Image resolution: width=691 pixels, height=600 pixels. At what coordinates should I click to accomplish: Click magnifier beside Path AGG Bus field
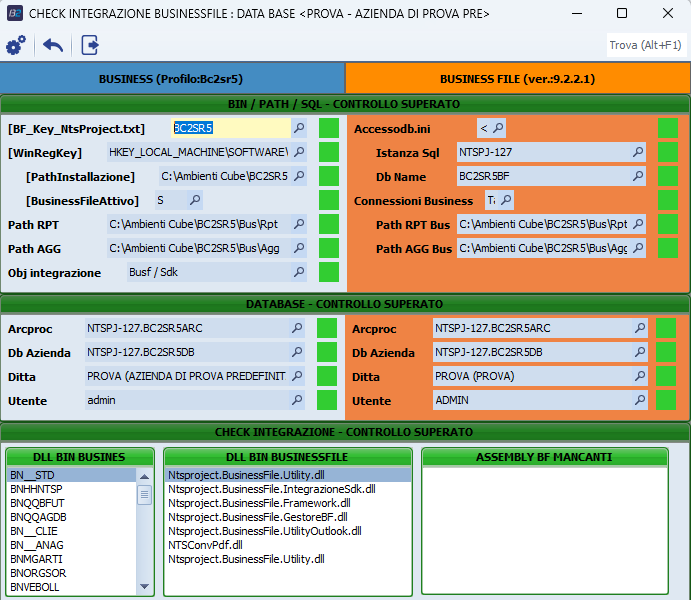[638, 248]
